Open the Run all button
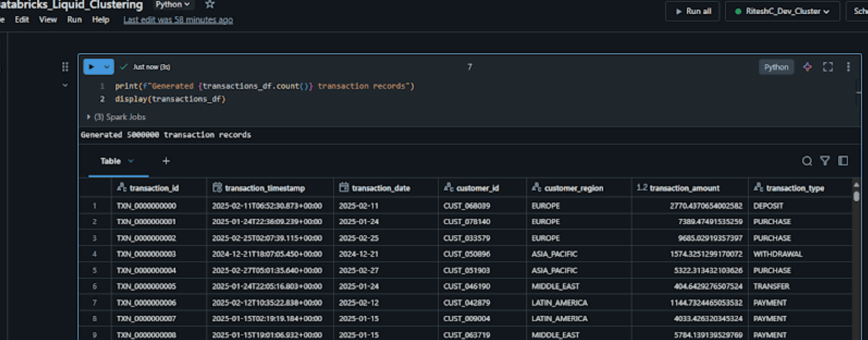The height and width of the screenshot is (340, 868). 692,11
